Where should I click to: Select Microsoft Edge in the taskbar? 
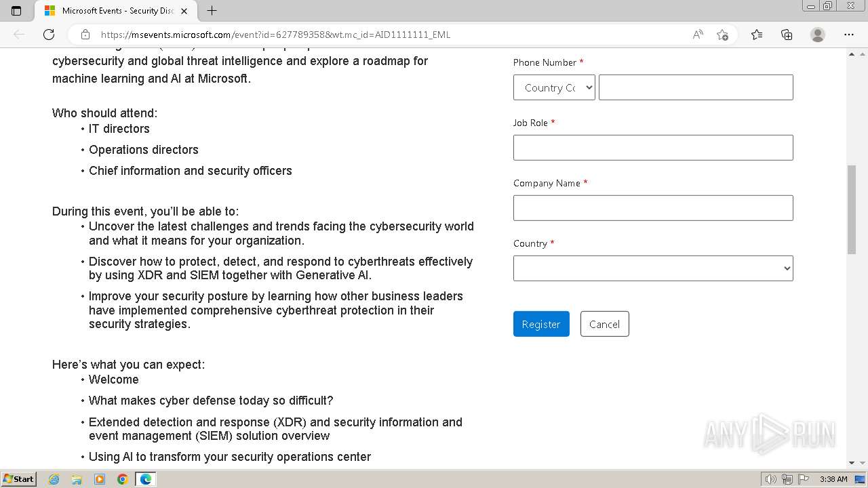[145, 479]
